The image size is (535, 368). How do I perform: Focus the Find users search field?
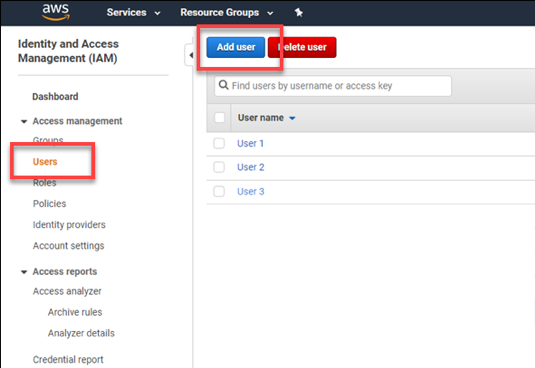pos(333,86)
